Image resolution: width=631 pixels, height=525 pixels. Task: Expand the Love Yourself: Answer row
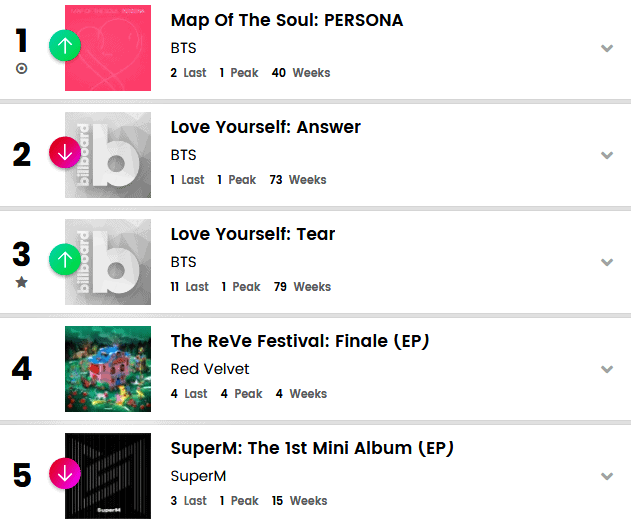click(606, 155)
